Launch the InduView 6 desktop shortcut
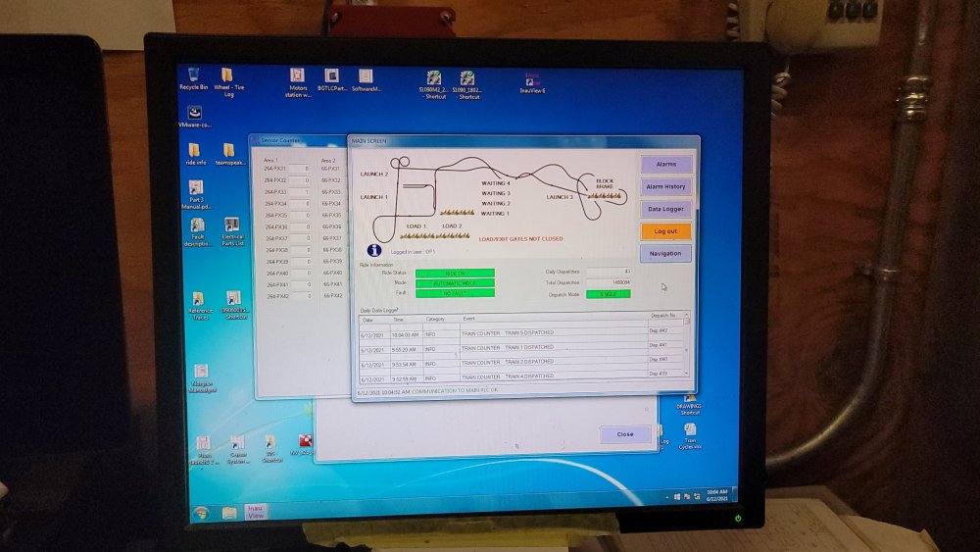980x552 pixels. [x=532, y=80]
